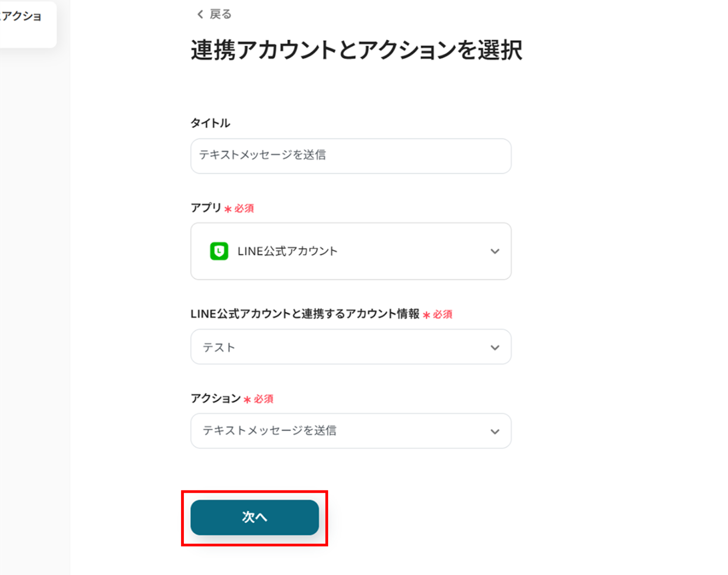Click the 連携アカウントとアクションを選択 heading

[356, 50]
